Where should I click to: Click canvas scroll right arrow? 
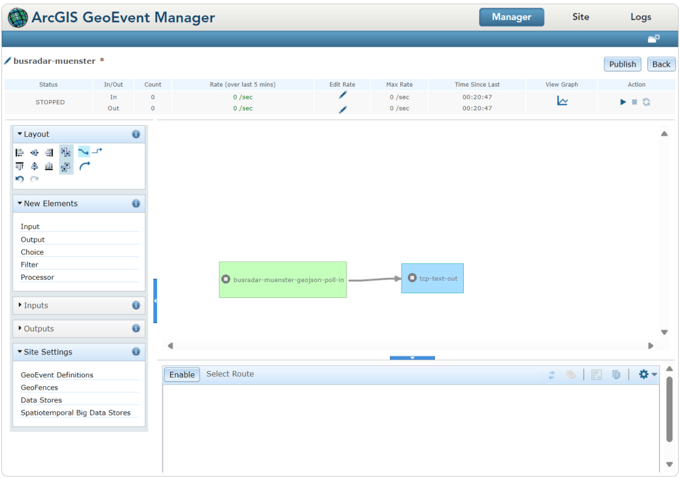(651, 346)
